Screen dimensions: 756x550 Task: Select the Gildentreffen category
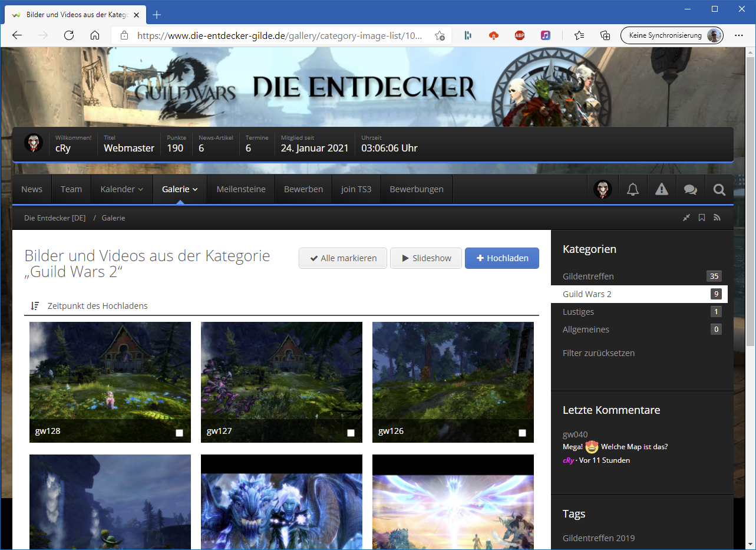click(x=588, y=276)
